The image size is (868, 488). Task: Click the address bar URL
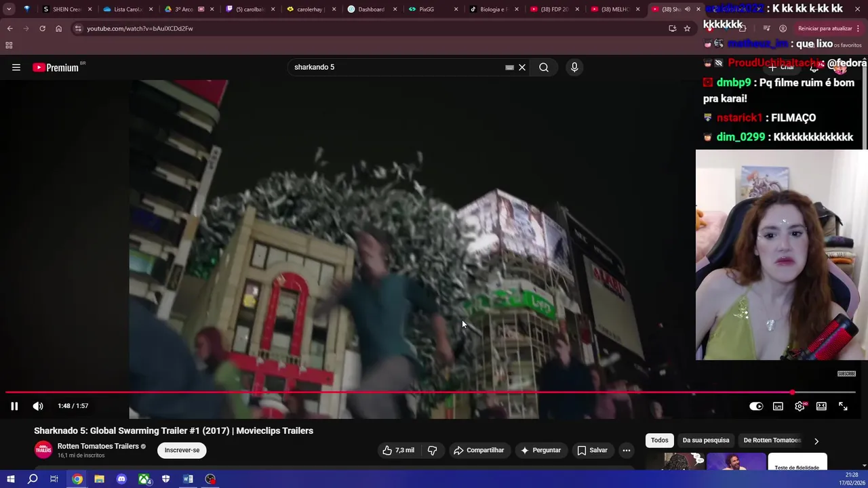(x=140, y=28)
